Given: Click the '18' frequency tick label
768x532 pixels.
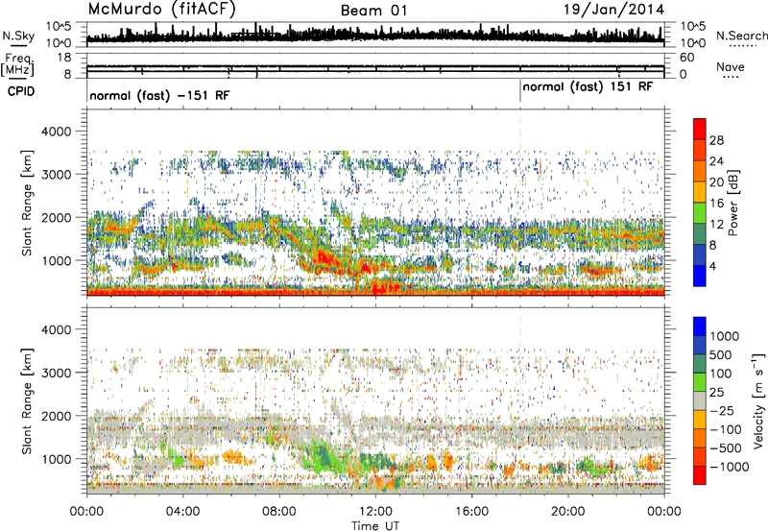Looking at the screenshot, I should (x=64, y=58).
